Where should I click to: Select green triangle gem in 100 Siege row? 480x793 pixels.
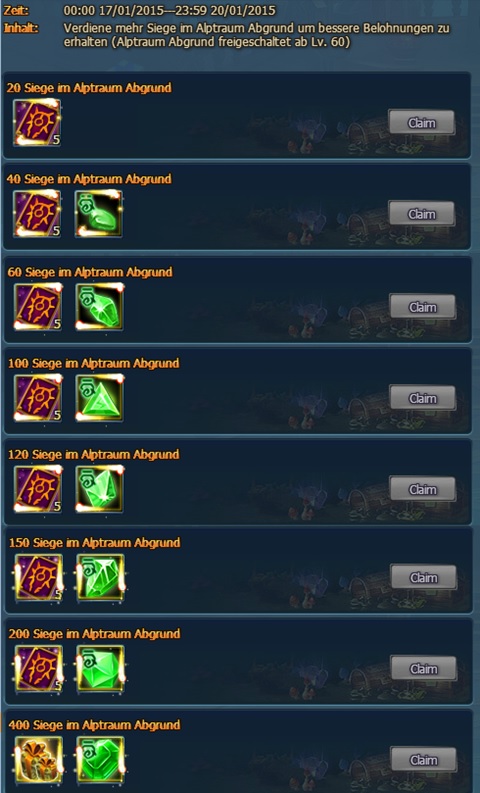point(100,398)
